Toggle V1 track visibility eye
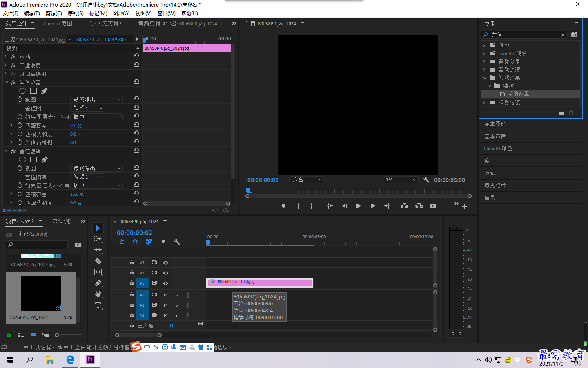 166,283
